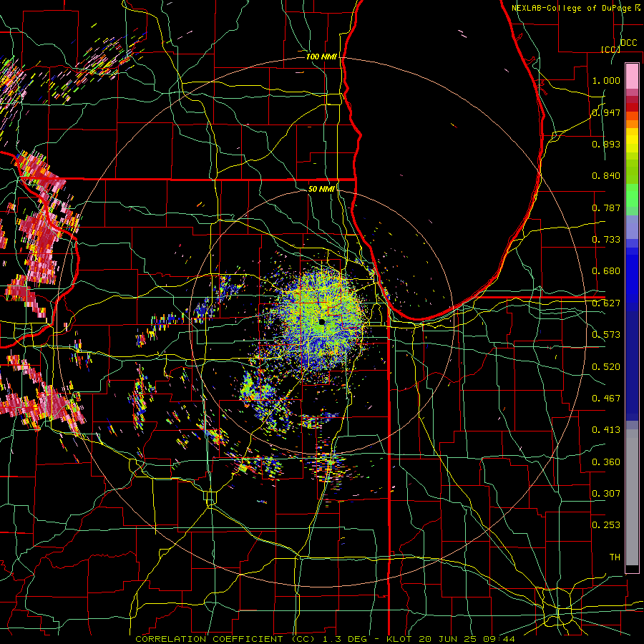Select the 0.253 legend value
This screenshot has height=644, width=644.
pyautogui.click(x=606, y=525)
